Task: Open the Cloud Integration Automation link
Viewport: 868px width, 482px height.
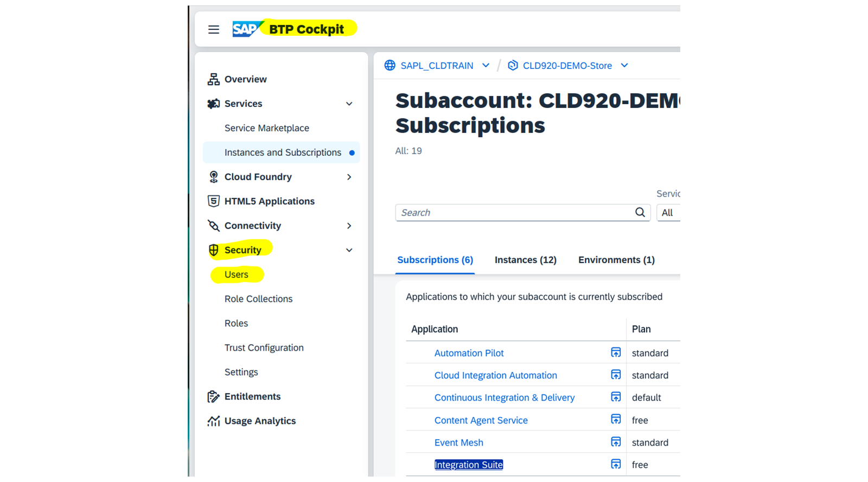Action: coord(495,376)
